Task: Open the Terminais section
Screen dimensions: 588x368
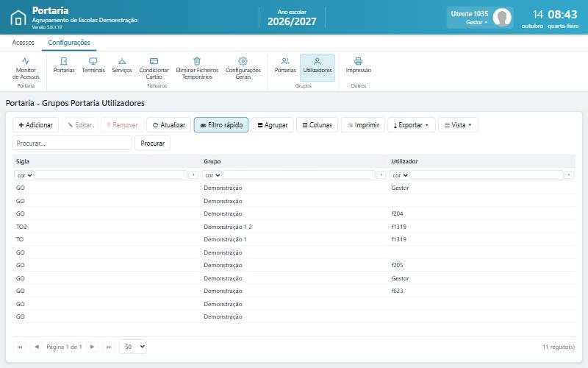Action: click(x=93, y=65)
